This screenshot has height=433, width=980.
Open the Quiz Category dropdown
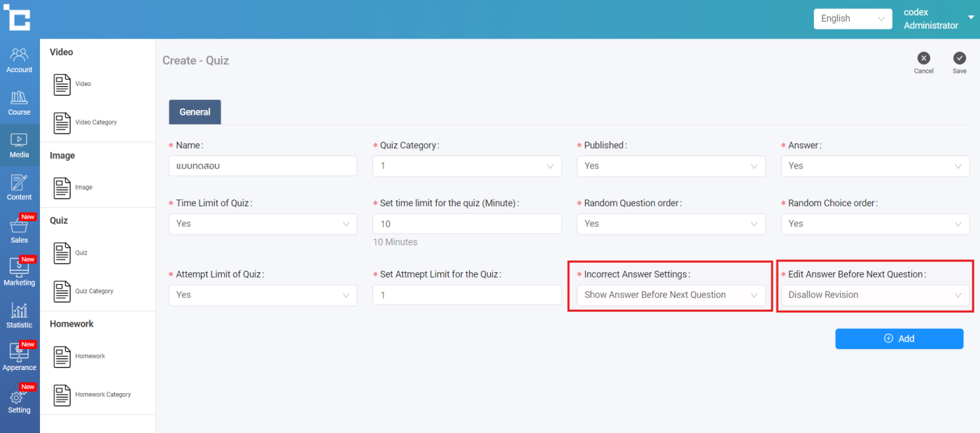tap(466, 166)
